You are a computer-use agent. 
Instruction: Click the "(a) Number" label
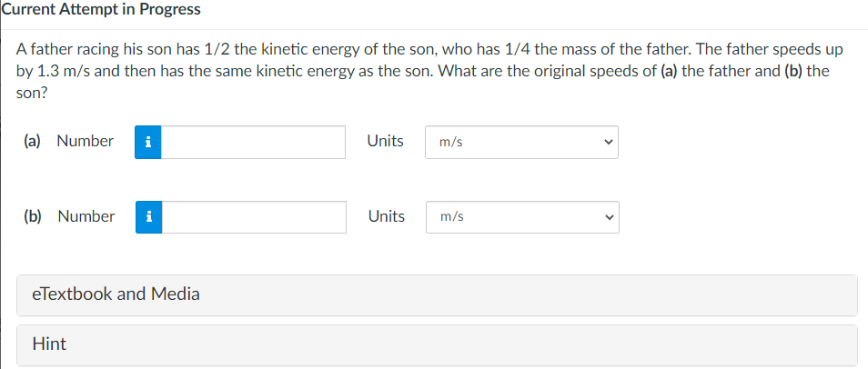tap(69, 141)
